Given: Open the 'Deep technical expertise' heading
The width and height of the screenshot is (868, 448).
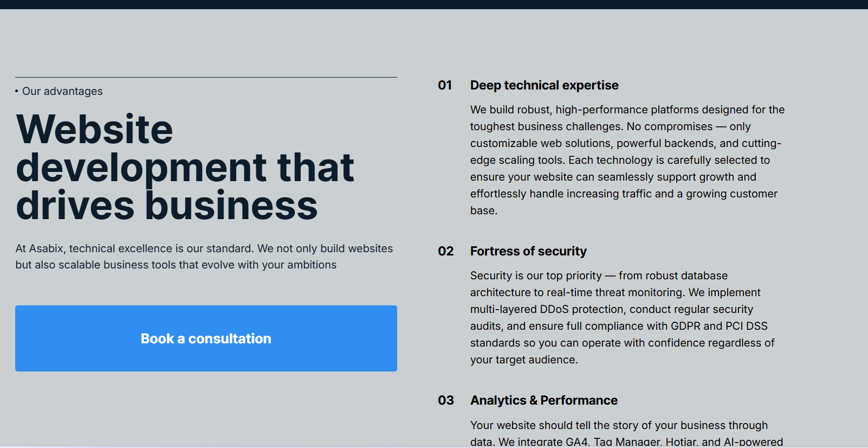Looking at the screenshot, I should 544,85.
